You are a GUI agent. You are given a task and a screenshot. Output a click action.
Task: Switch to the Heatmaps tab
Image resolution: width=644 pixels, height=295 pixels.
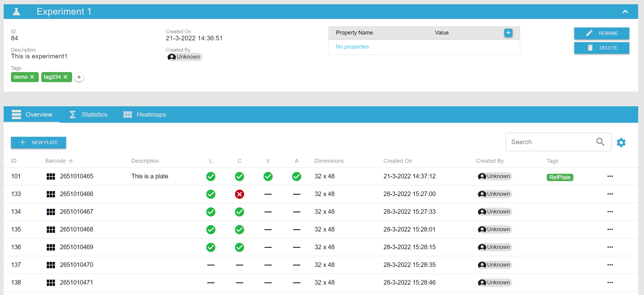click(145, 115)
